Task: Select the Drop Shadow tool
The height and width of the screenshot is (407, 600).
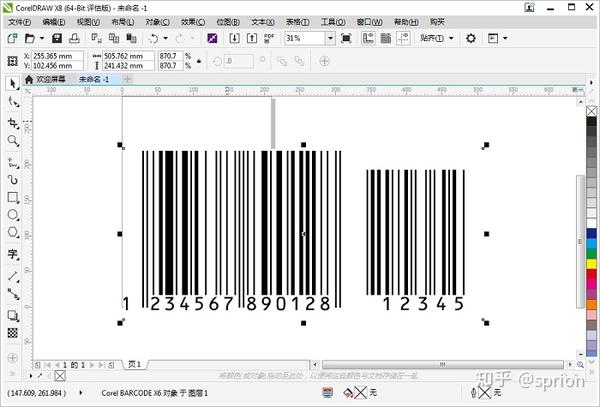Action: (x=13, y=316)
